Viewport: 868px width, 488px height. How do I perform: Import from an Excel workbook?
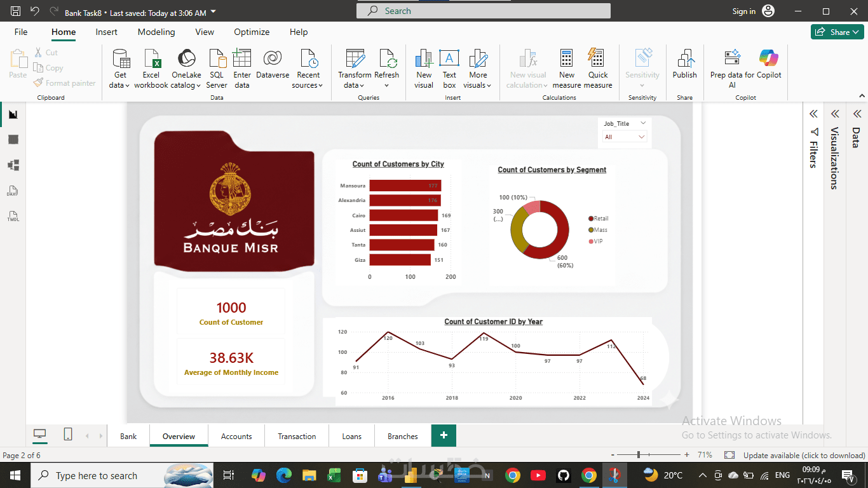[x=151, y=69]
